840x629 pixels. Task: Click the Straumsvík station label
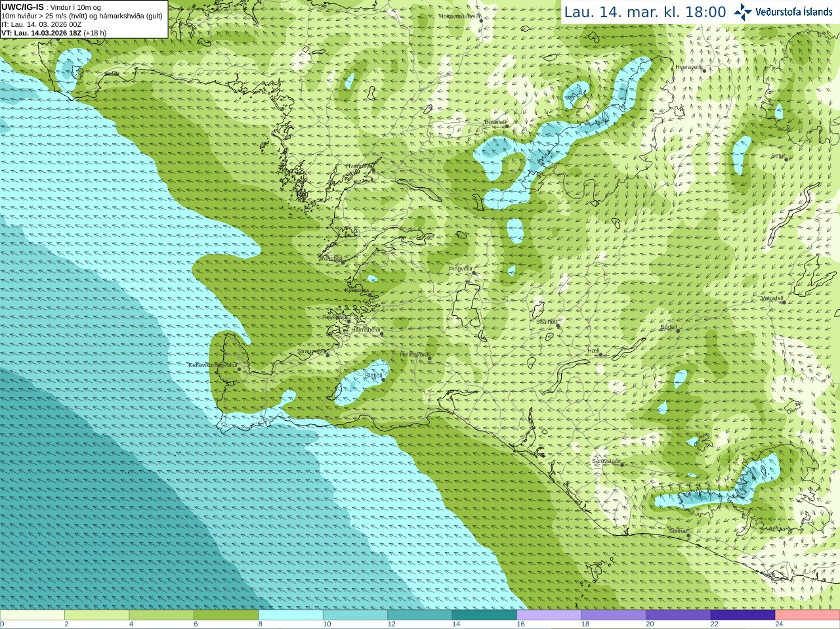point(311,351)
